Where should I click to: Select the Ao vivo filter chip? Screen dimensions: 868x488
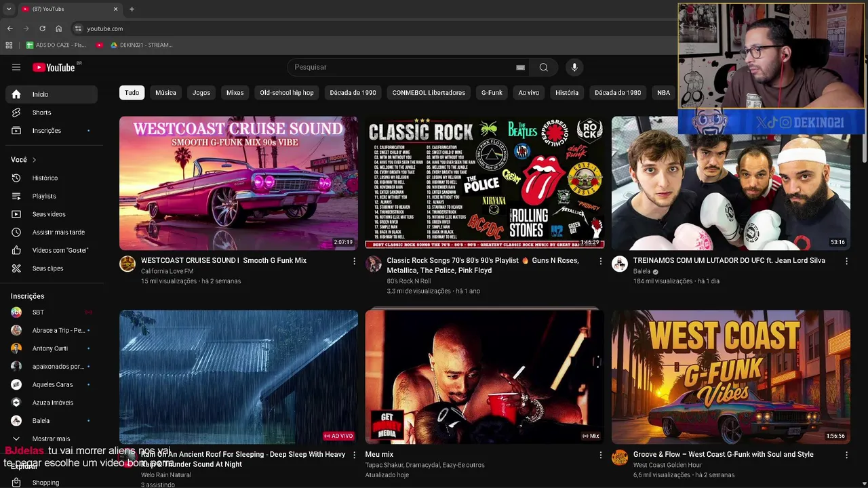click(x=529, y=93)
